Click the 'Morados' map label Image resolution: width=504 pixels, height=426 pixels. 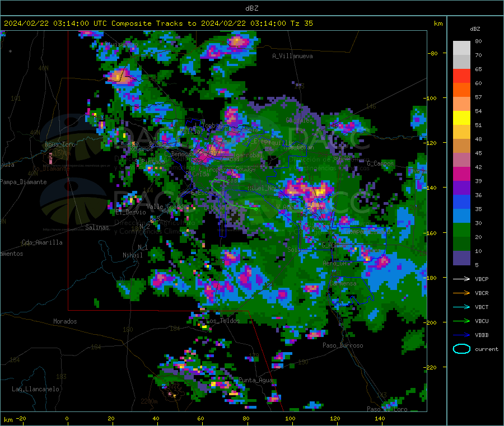(x=65, y=321)
